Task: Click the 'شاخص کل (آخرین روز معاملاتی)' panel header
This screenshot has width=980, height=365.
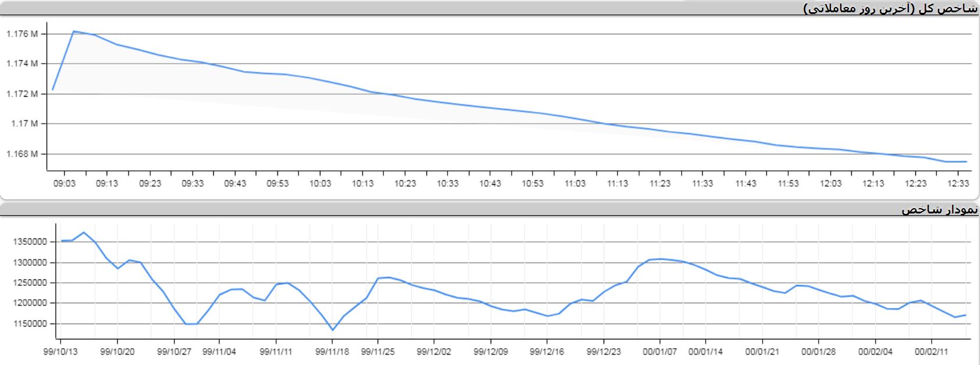Action: 890,8
